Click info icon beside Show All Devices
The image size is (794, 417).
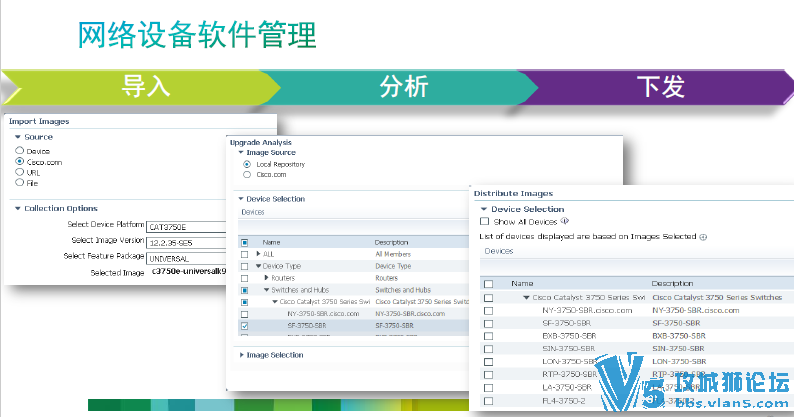565,221
